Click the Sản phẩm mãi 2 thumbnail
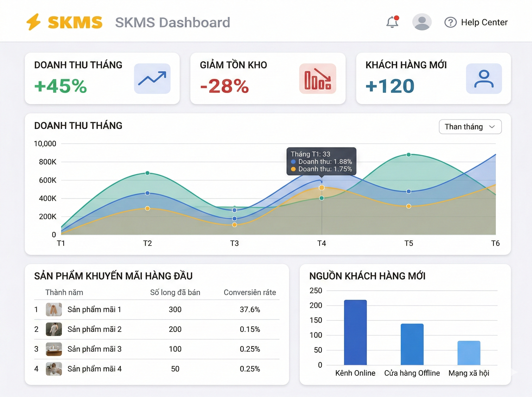 (x=54, y=329)
